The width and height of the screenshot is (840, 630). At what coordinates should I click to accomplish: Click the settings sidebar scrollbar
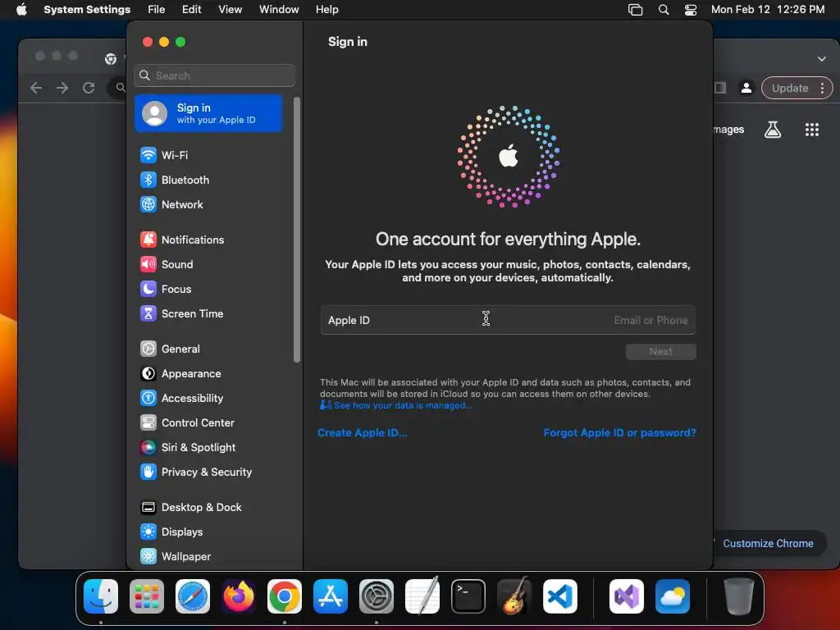[x=297, y=231]
